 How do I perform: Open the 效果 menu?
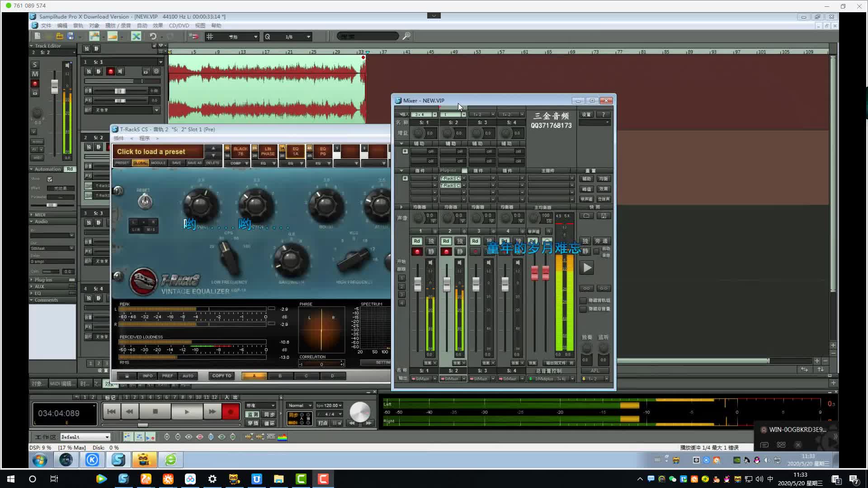pyautogui.click(x=157, y=26)
